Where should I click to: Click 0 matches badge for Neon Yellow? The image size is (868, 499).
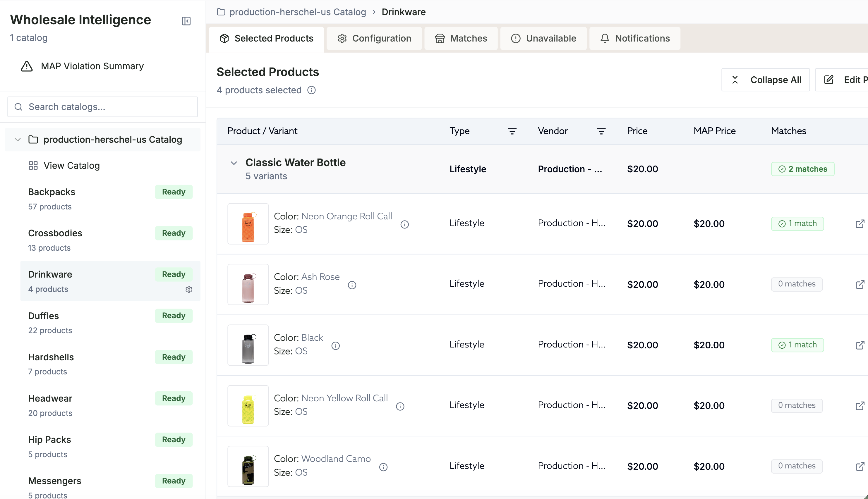(797, 405)
